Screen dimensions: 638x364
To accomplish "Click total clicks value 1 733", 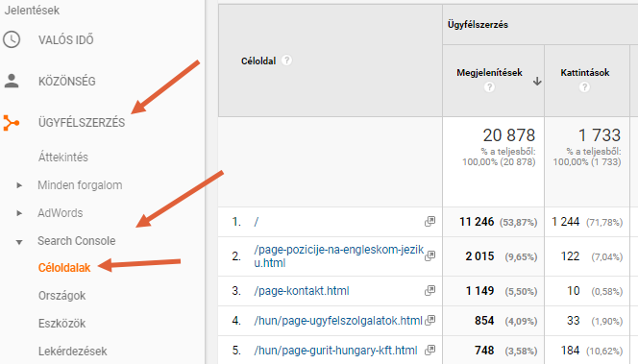I will (600, 135).
